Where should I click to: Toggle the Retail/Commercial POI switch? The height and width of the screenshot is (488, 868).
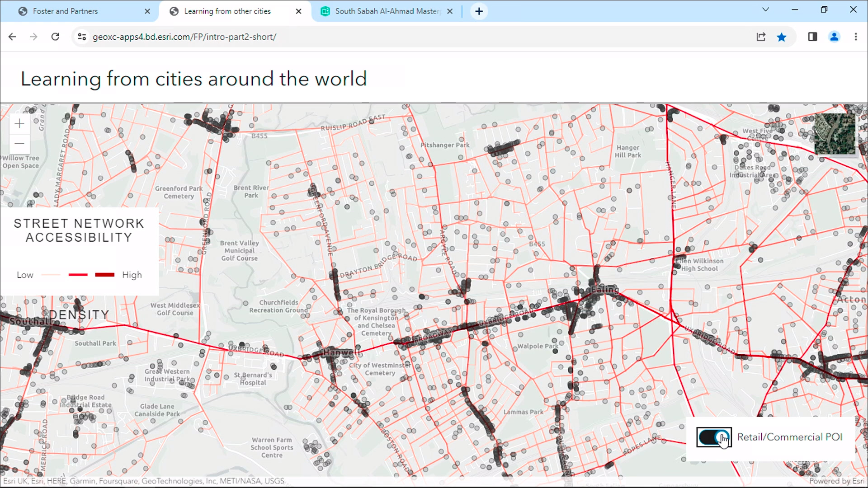[714, 437]
